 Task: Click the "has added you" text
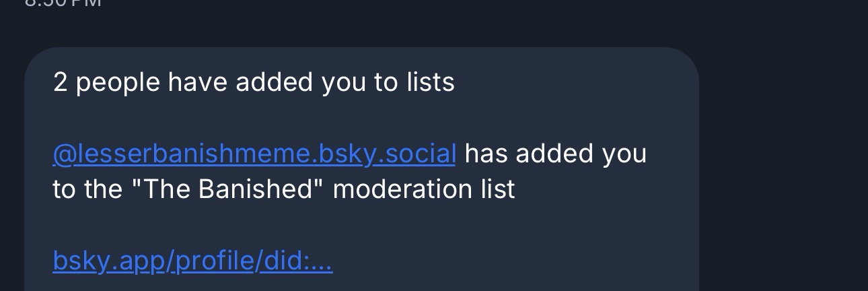tap(555, 154)
